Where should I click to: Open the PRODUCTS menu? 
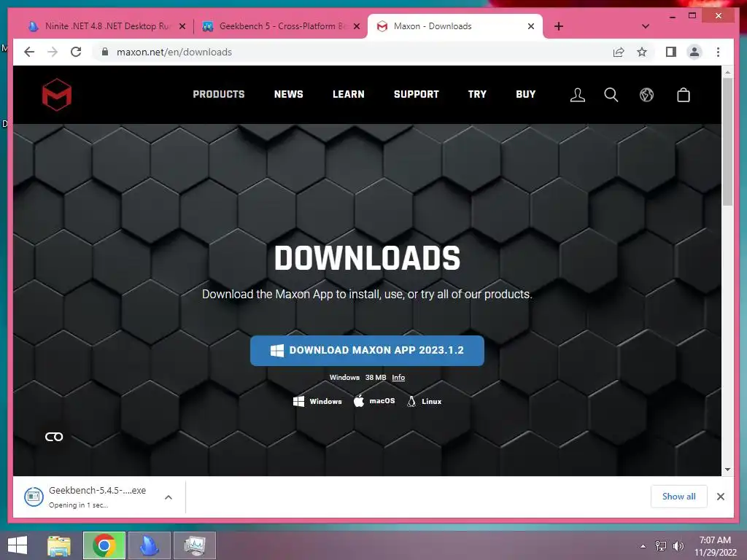click(x=219, y=94)
